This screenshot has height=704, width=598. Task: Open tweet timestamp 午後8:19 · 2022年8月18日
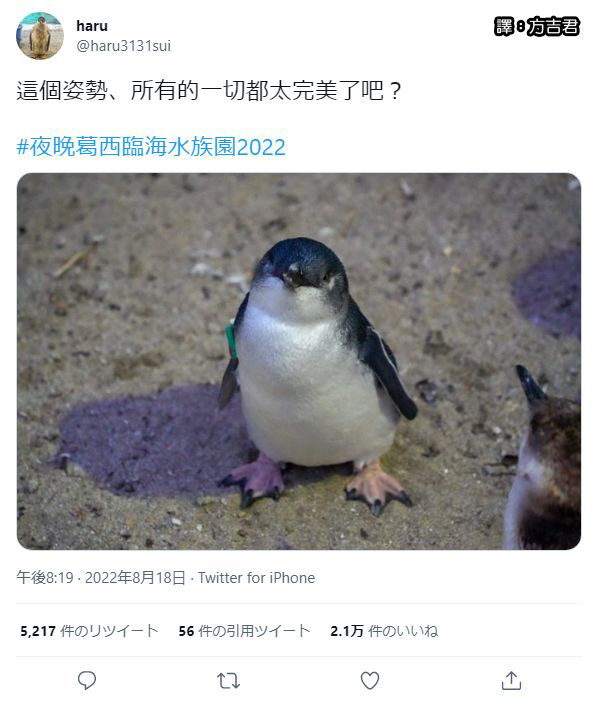coord(101,577)
